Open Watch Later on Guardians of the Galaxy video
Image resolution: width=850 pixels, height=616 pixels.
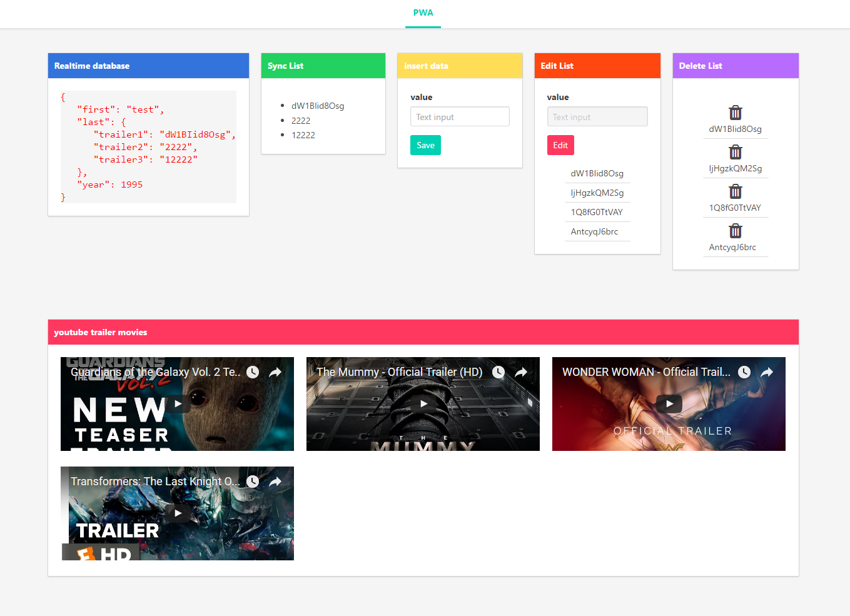(253, 372)
